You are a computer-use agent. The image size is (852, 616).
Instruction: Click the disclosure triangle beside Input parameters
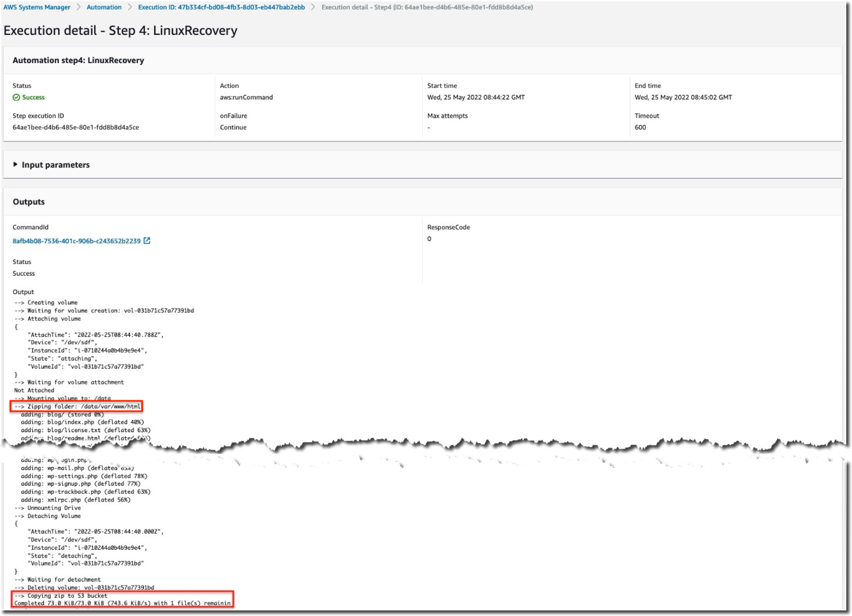(x=14, y=164)
